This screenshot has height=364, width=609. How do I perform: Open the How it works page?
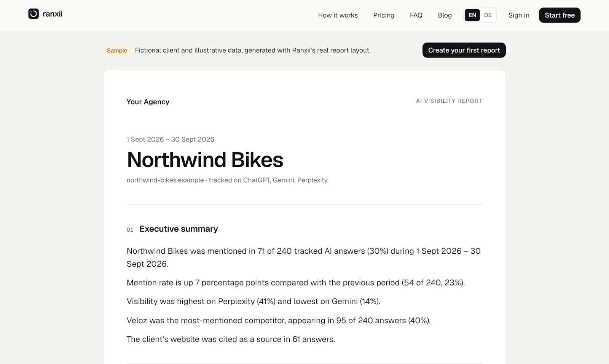338,15
